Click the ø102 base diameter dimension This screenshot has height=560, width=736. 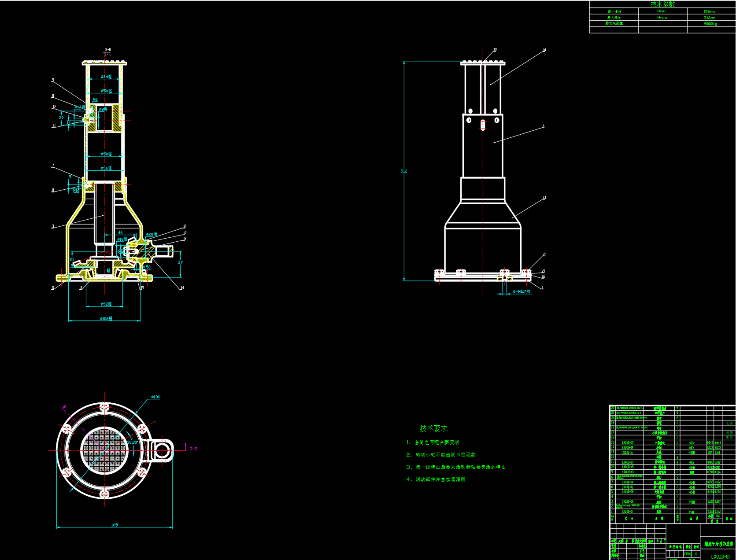[x=106, y=318]
